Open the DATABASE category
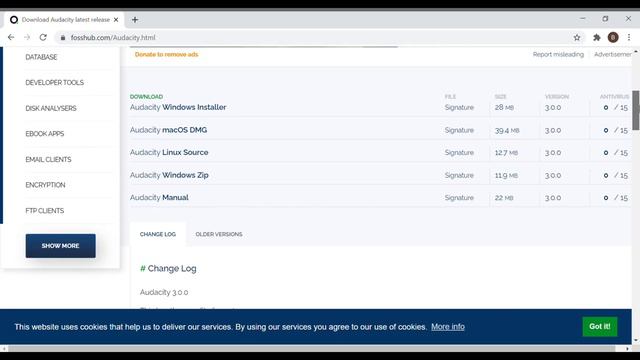 [41, 57]
